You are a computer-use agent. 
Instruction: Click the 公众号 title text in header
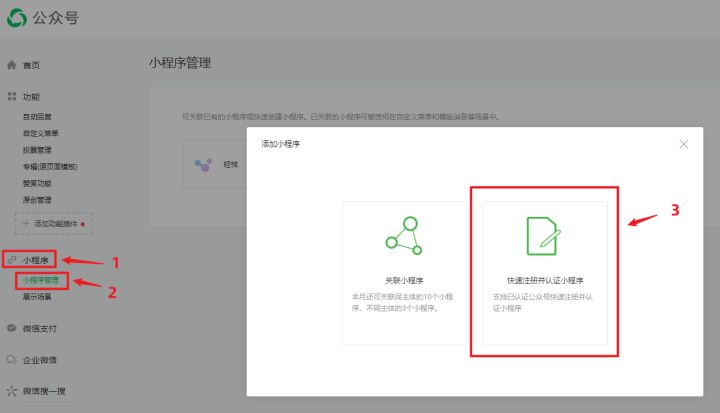pos(56,18)
